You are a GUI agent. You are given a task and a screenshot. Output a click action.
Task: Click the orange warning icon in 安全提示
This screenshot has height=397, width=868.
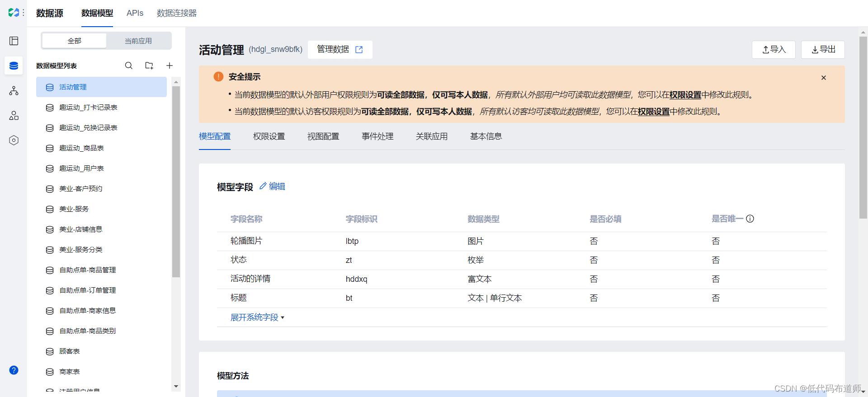point(218,77)
